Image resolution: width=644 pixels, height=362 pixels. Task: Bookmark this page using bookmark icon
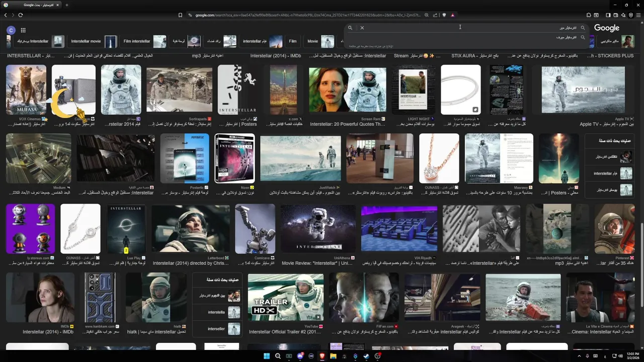(180, 15)
